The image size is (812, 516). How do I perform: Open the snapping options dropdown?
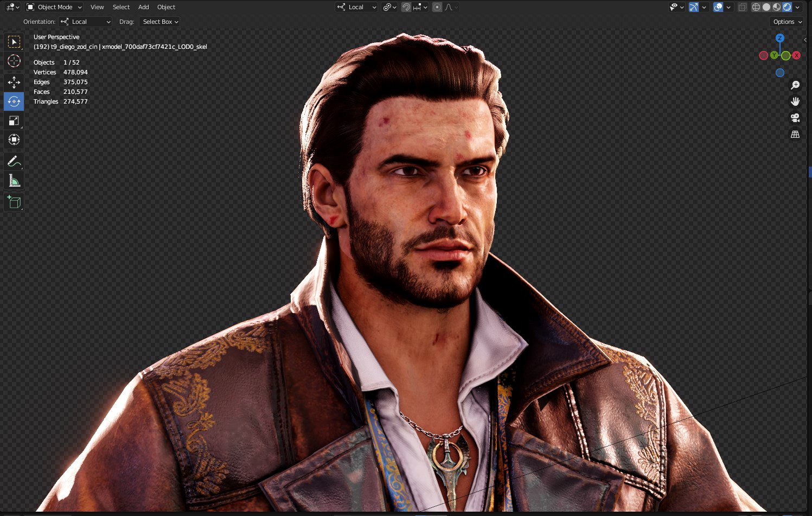coord(420,7)
